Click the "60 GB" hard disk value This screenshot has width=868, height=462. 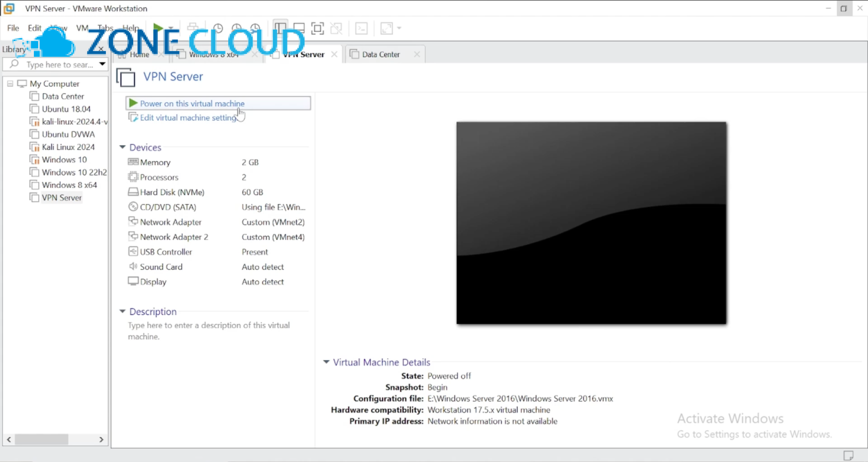(x=252, y=192)
